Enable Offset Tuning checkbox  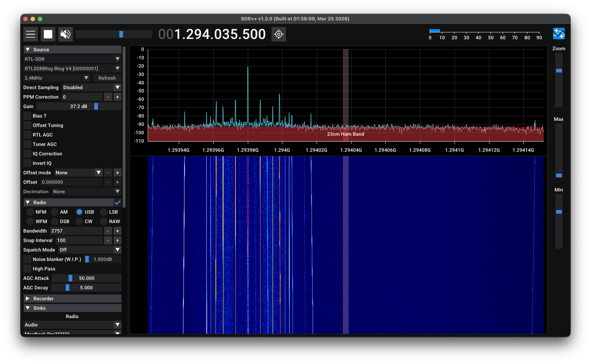click(27, 125)
